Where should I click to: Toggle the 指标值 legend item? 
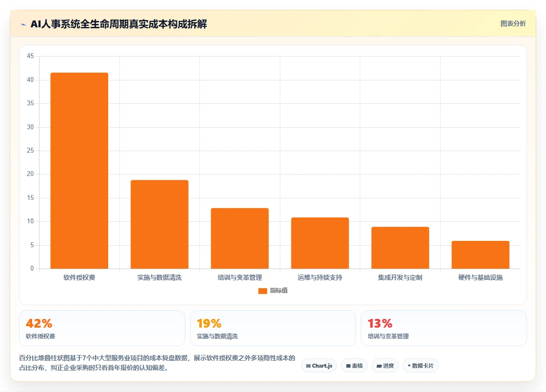point(273,291)
